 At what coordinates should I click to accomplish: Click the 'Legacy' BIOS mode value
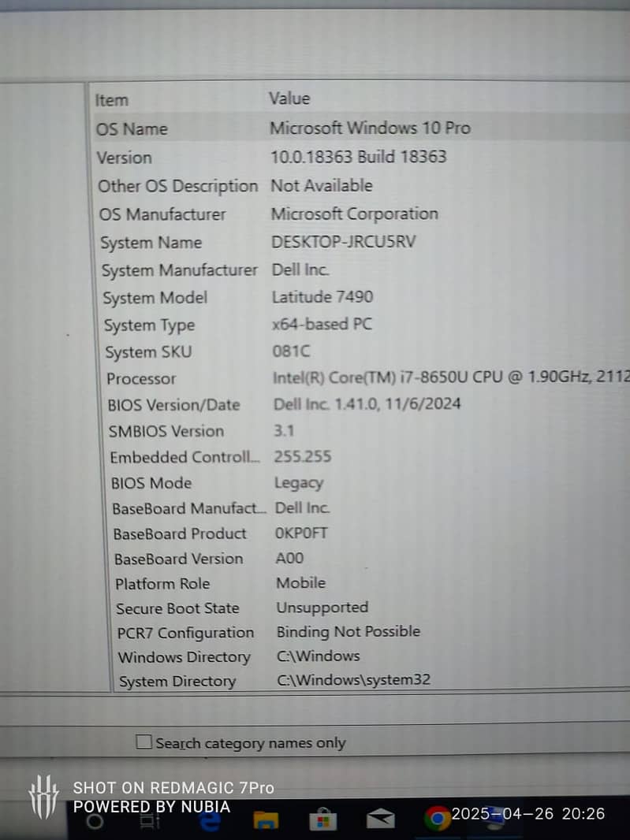(x=299, y=483)
